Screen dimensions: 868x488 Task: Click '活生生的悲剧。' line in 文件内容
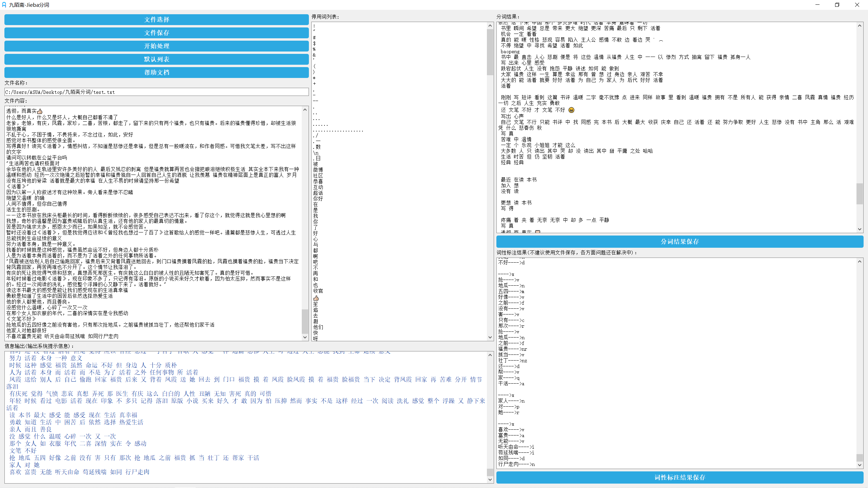click(23, 209)
